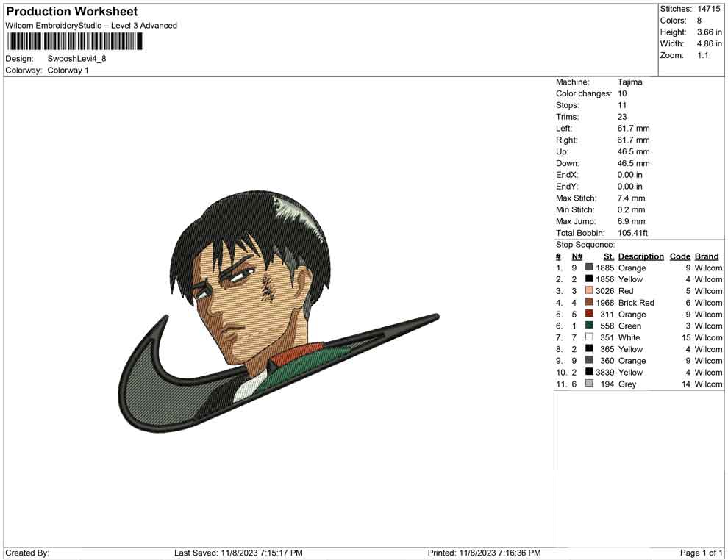Click the 'Printed: 11/8/2023 7:16:36 PM' text
Screen dimensions: 728x560
point(485,553)
